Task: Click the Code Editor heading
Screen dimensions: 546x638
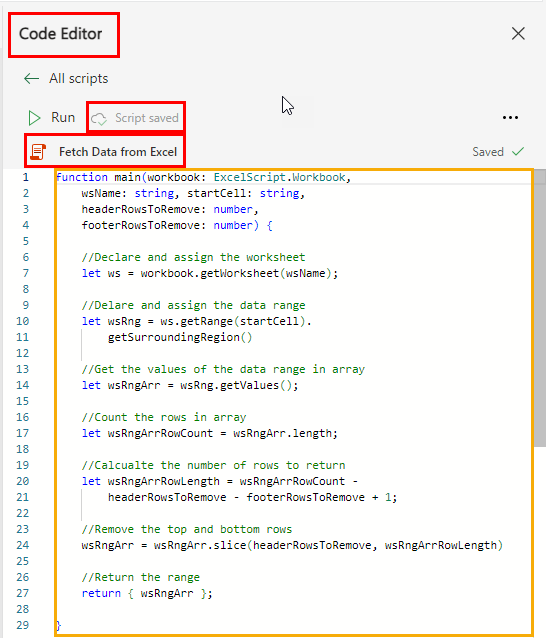Action: coord(61,34)
